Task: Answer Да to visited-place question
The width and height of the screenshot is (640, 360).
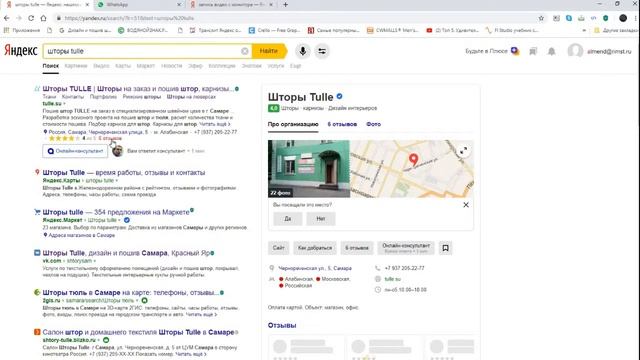Action: pos(288,219)
